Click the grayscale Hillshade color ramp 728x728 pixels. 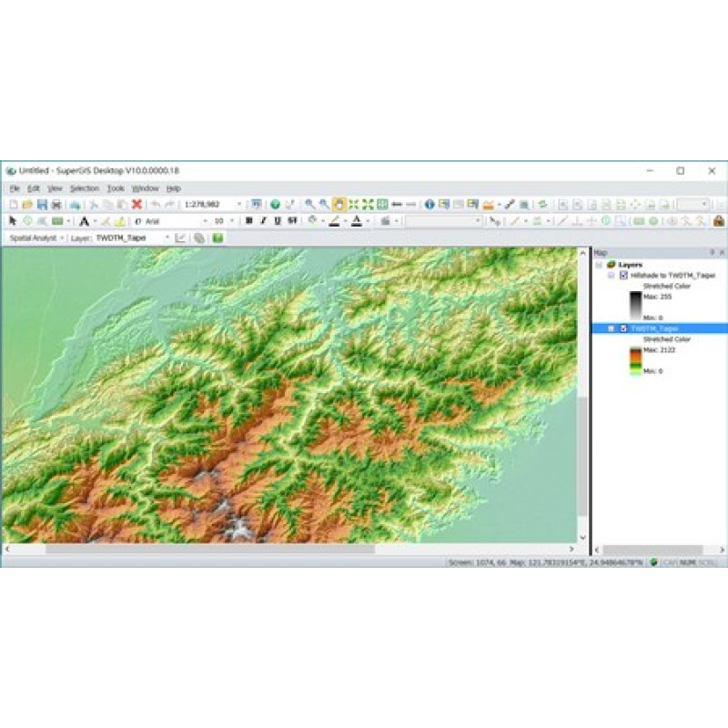coord(635,306)
